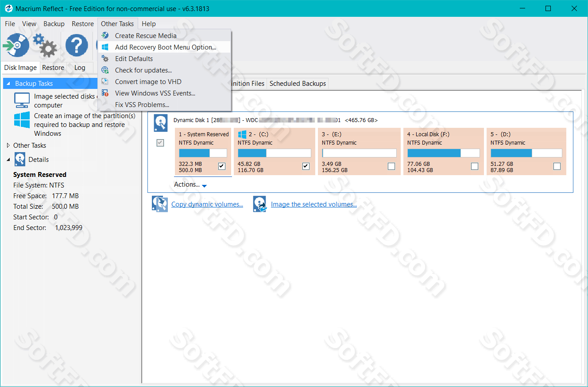Viewport: 588px width, 387px height.
Task: Switch to the Log tab
Action: pos(80,68)
